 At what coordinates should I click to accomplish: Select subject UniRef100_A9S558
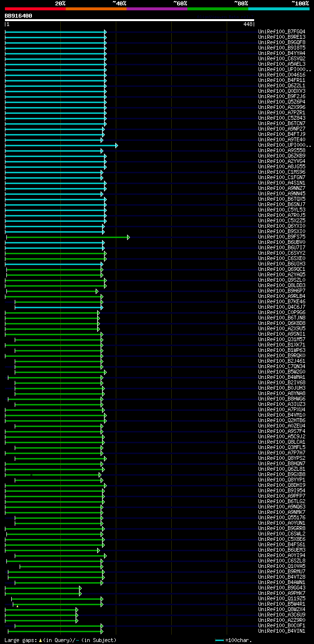click(x=282, y=151)
